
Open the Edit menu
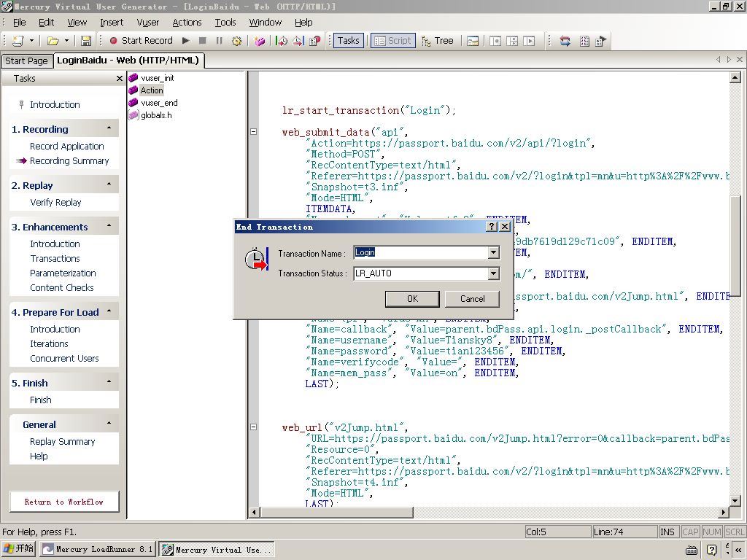(x=46, y=23)
